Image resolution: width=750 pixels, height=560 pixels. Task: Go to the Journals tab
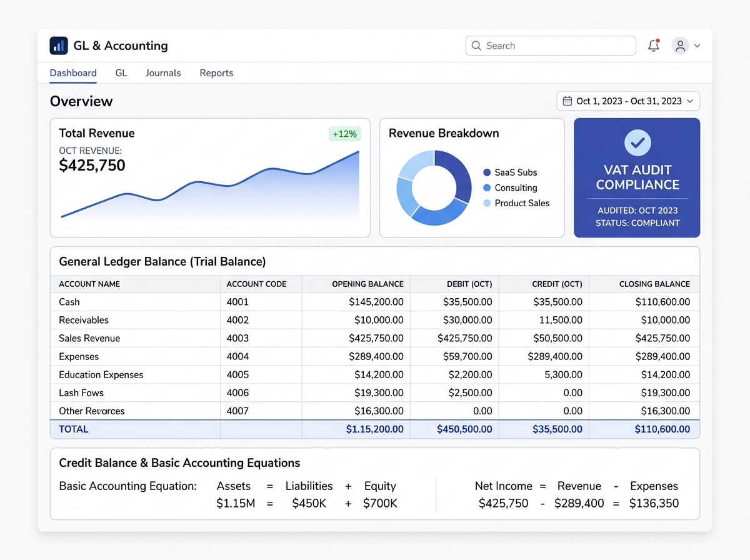tap(163, 73)
